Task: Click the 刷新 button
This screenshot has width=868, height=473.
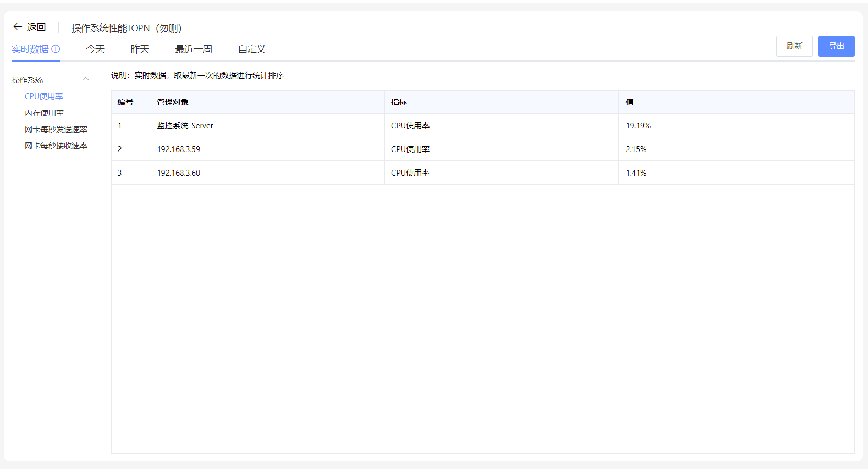Action: tap(794, 46)
